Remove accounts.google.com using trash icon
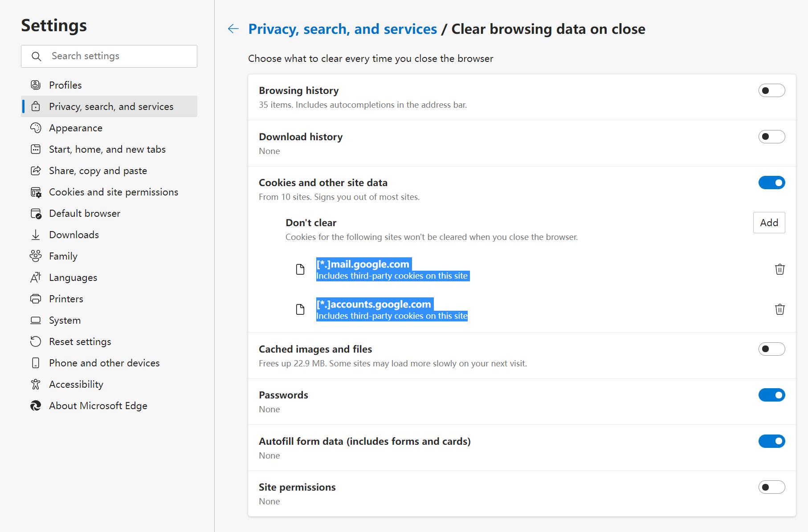Screen dimensions: 808x532 pyautogui.click(x=779, y=309)
